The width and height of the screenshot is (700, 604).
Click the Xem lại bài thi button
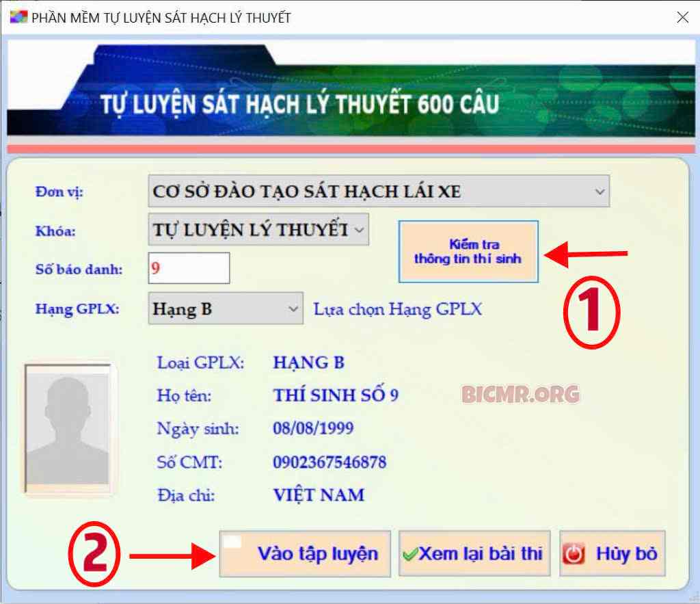coord(474,554)
